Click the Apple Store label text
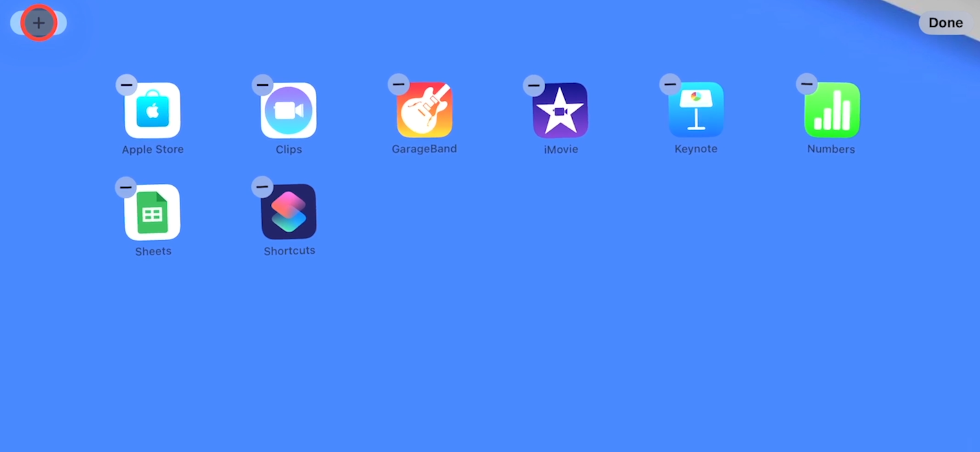The image size is (980, 452). [153, 150]
